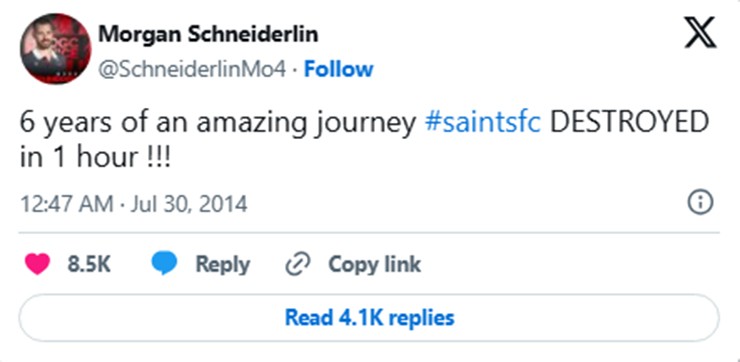The height and width of the screenshot is (362, 740).
Task: Click the word DESTROYED in the tweet
Action: [630, 123]
